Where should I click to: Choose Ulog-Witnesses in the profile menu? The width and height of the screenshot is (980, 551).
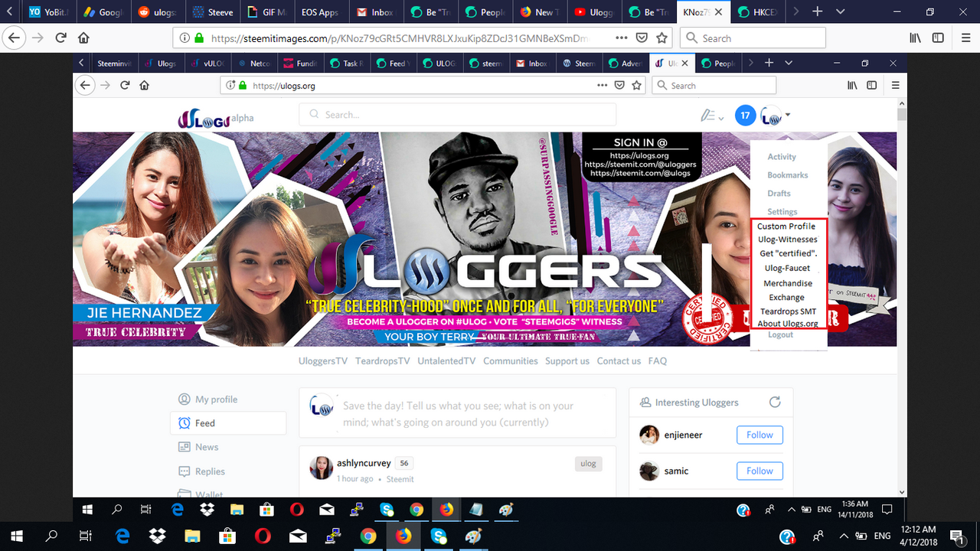tap(788, 240)
